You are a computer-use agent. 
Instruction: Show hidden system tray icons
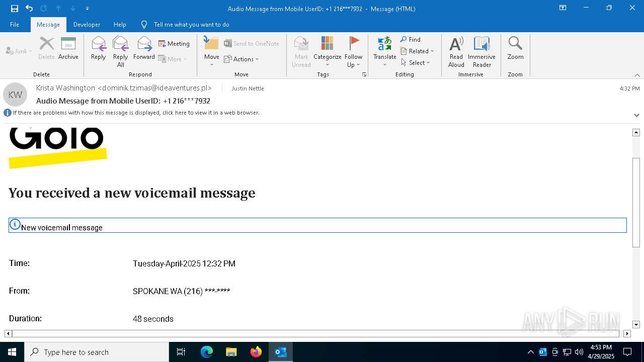coord(530,352)
